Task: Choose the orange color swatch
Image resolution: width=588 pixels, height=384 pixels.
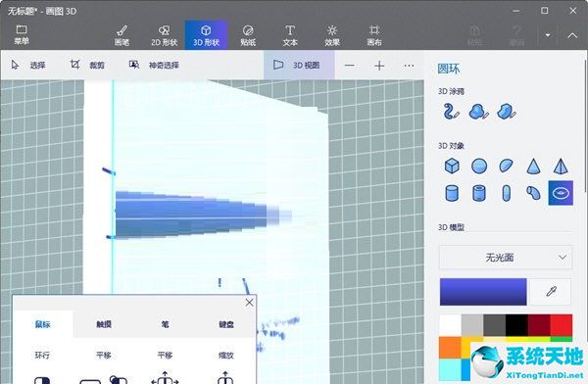Action: tap(450, 347)
